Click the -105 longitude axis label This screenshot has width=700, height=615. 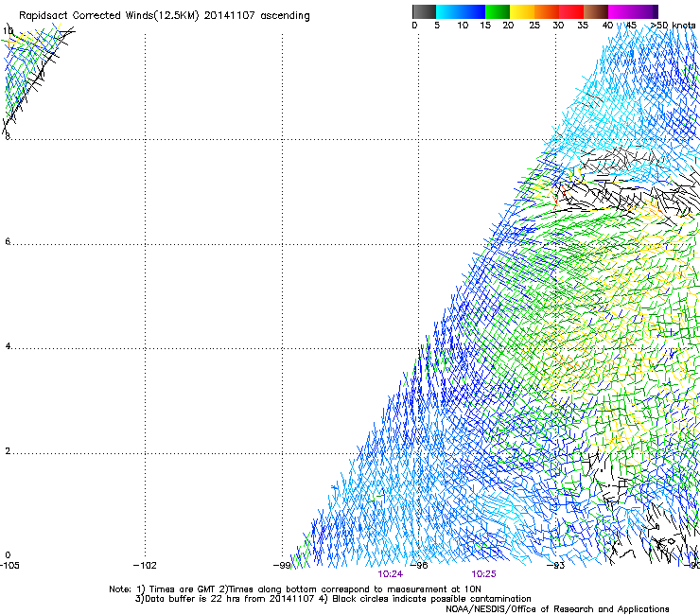tap(9, 566)
